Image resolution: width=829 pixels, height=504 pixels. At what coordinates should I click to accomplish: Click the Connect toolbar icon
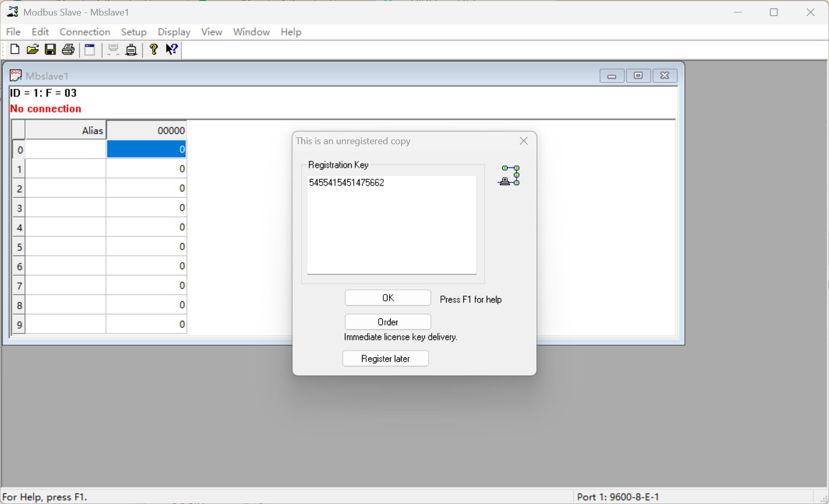pyautogui.click(x=131, y=49)
